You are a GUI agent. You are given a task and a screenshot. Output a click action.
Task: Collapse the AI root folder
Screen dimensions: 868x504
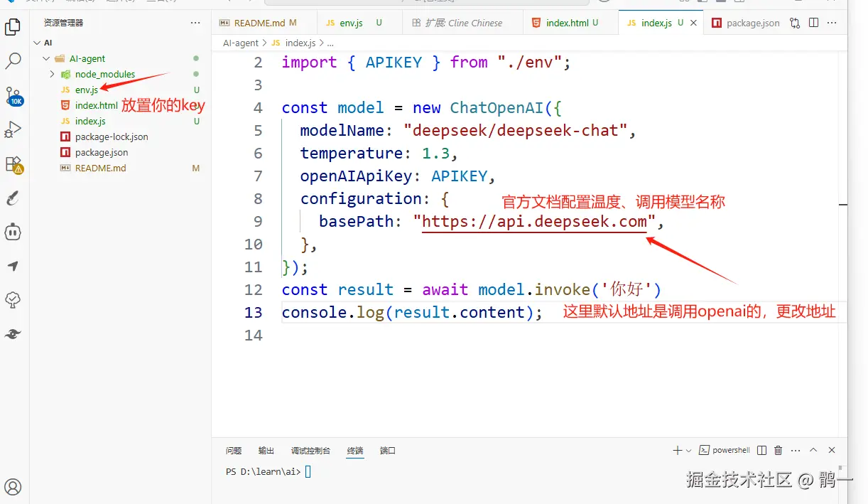pyautogui.click(x=119, y=43)
